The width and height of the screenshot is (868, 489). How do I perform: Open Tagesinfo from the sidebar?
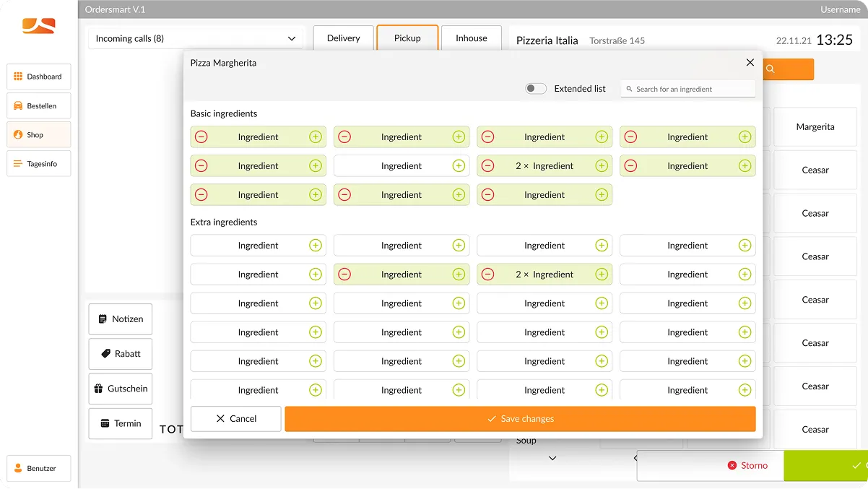(40, 163)
